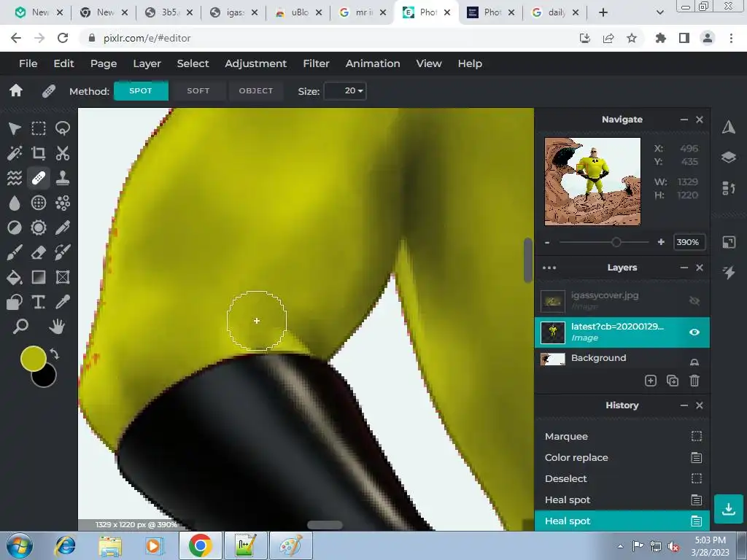The image size is (747, 560).
Task: Toggle the Layers panel sidebar icon
Action: point(729,157)
